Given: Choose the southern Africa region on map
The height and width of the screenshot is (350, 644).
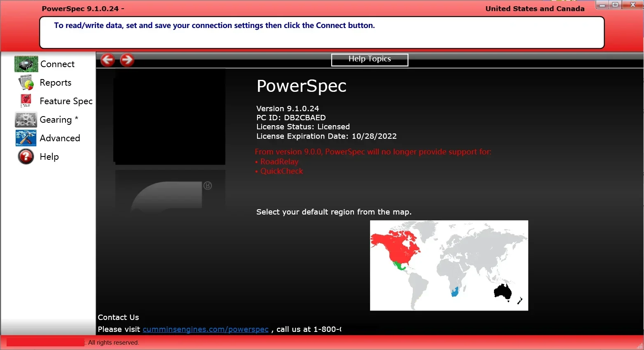Looking at the screenshot, I should (454, 292).
